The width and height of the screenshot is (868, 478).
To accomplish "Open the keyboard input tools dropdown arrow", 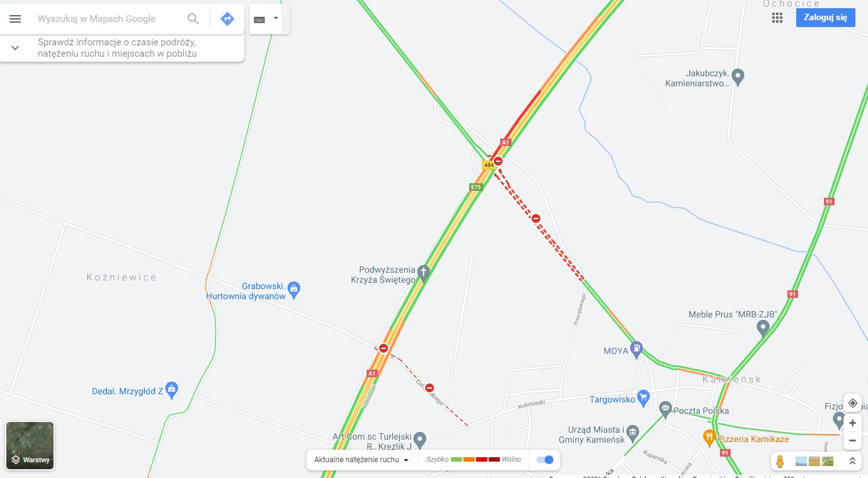I will point(275,19).
